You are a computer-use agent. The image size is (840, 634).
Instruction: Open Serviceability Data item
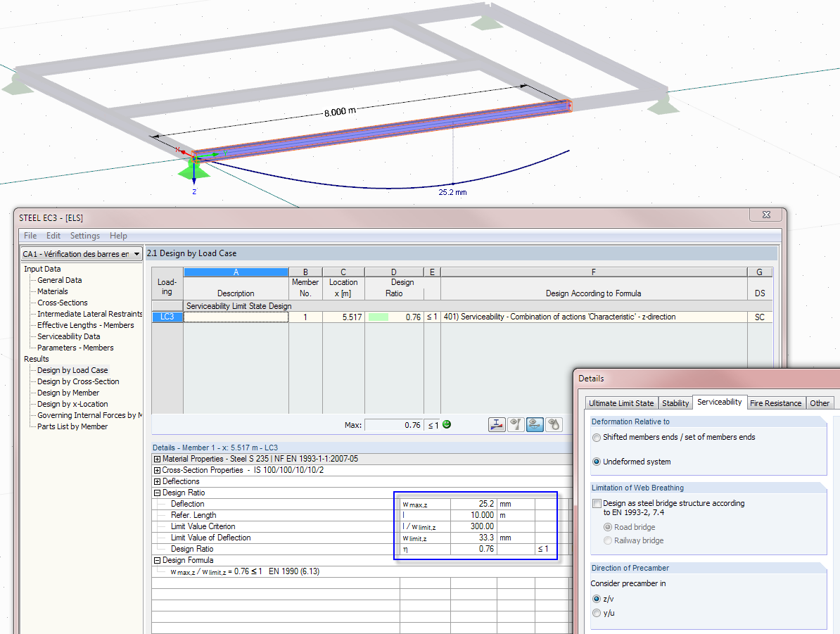pos(68,336)
